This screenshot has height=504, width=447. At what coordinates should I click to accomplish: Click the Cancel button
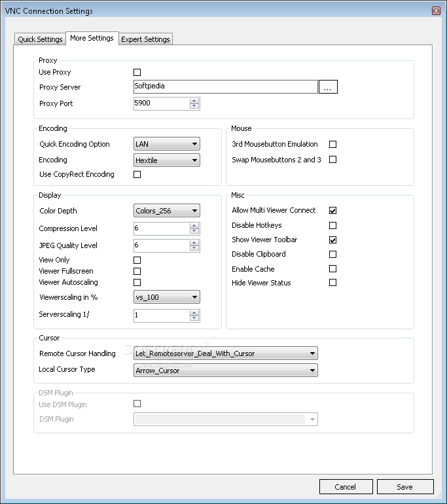point(346,487)
